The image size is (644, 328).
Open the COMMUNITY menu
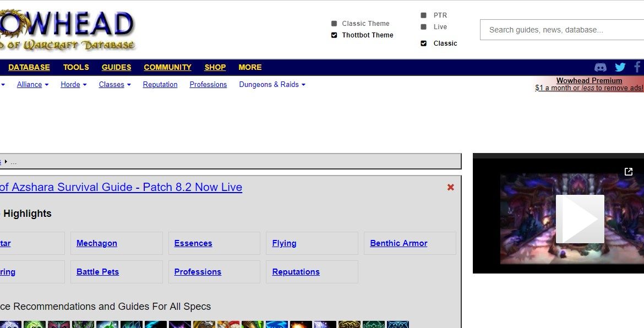(167, 67)
